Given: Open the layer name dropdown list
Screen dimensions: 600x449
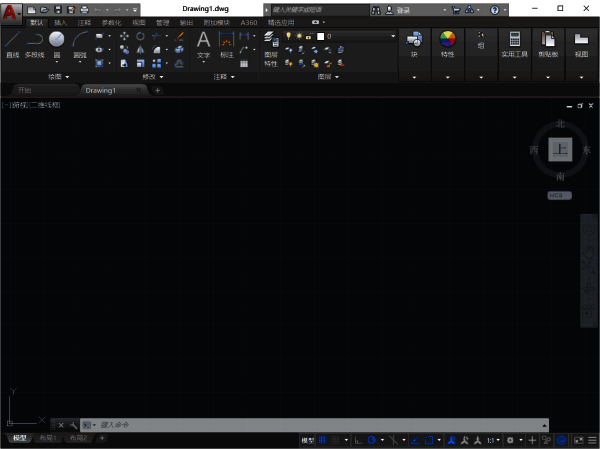Looking at the screenshot, I should point(393,36).
